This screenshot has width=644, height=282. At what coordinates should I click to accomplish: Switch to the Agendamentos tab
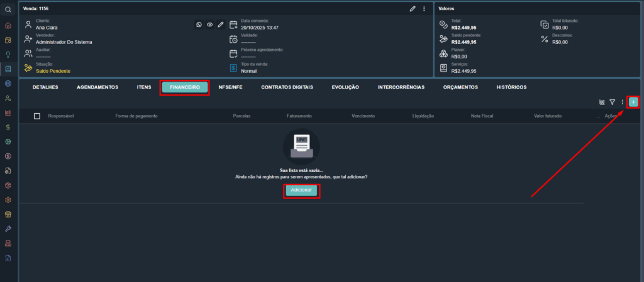97,87
